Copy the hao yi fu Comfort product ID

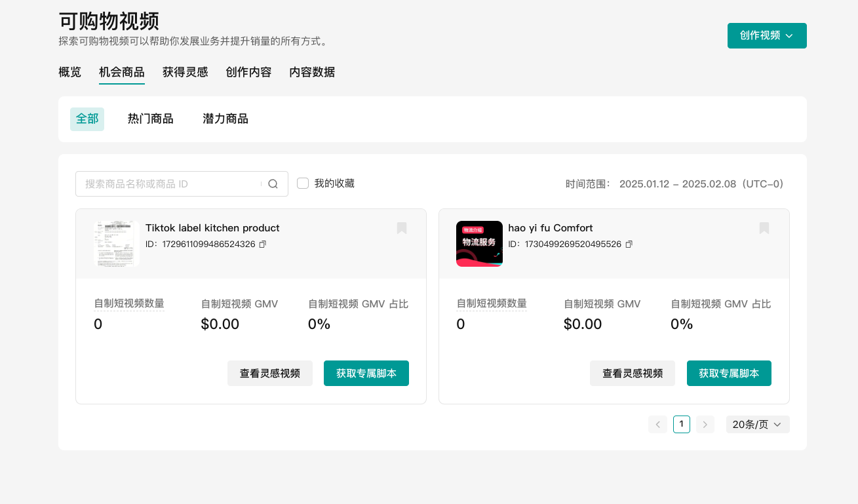[629, 244]
